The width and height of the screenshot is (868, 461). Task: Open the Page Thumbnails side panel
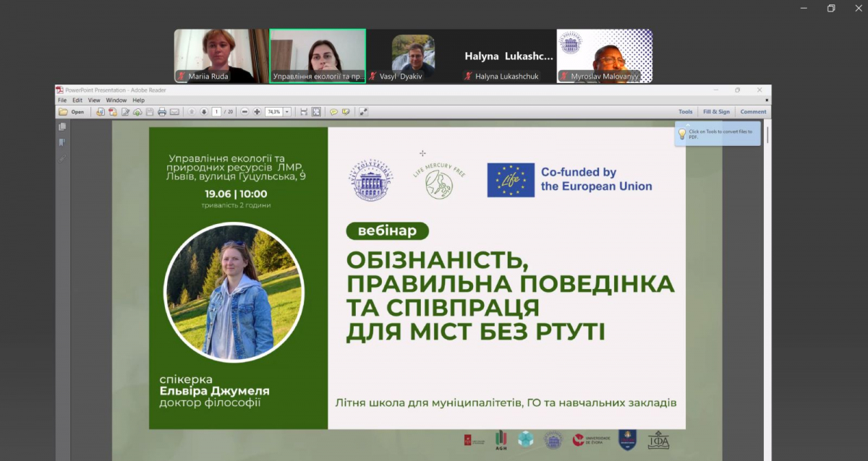[62, 127]
